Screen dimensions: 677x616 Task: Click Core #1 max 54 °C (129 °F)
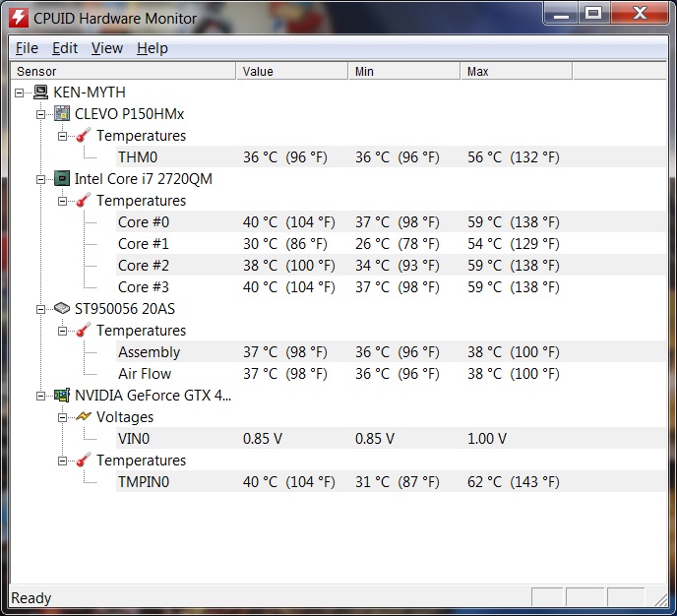pos(514,243)
